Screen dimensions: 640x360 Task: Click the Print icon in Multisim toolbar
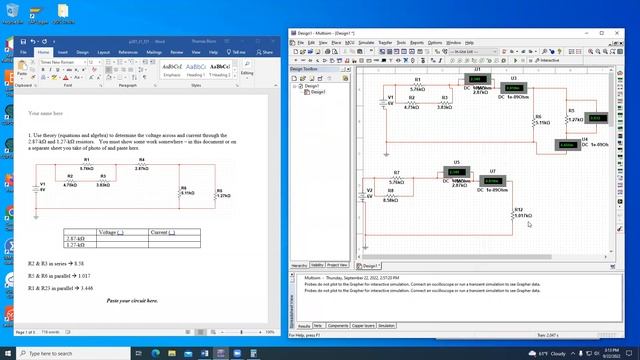click(x=327, y=52)
